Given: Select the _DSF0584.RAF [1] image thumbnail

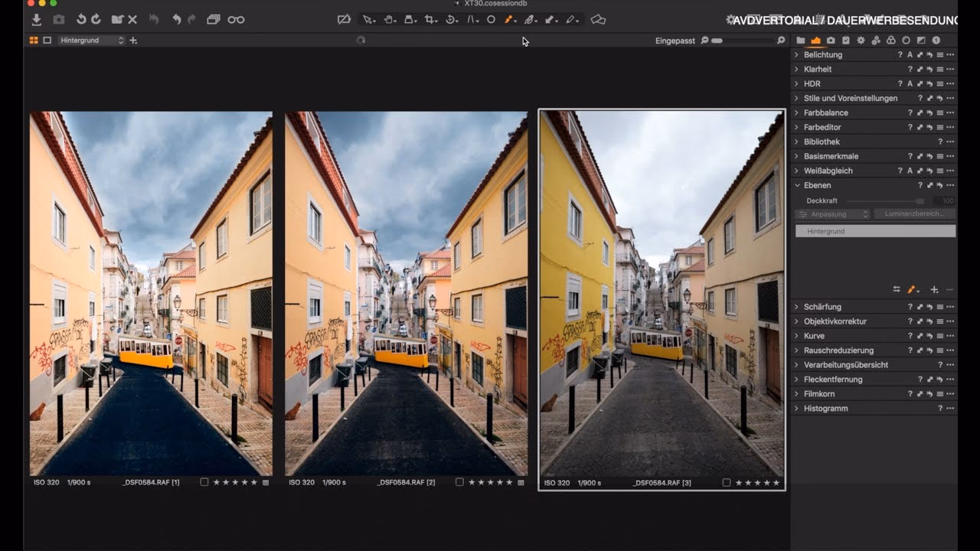Looking at the screenshot, I should 151,294.
